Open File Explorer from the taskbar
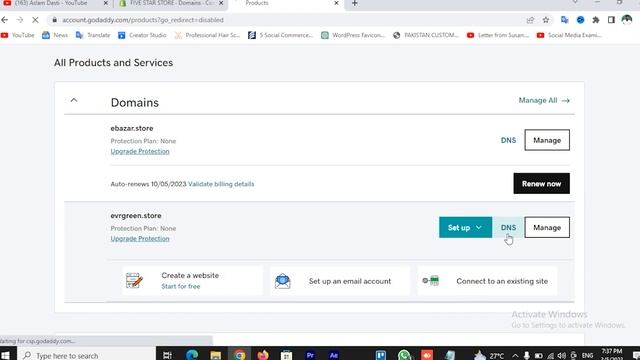 [x=216, y=355]
